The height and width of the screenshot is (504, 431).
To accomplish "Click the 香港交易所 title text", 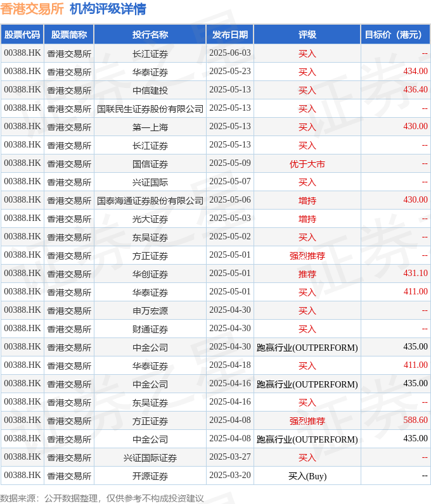I will pos(32,9).
